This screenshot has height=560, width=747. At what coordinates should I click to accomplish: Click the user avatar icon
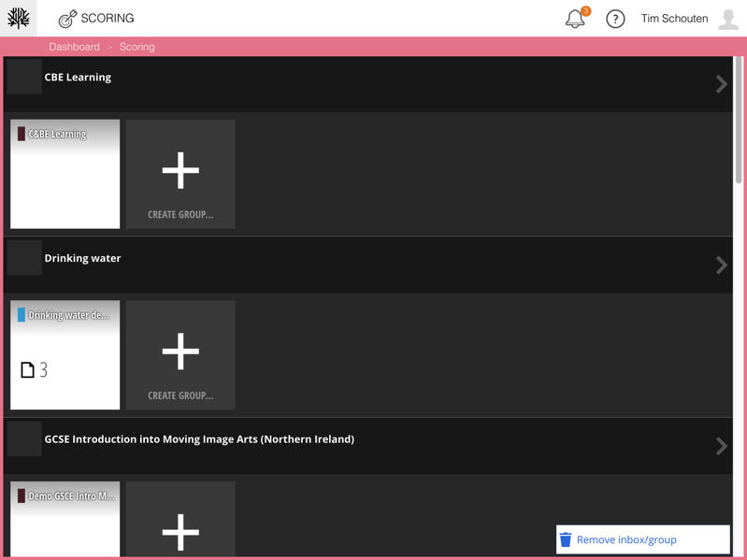point(728,19)
